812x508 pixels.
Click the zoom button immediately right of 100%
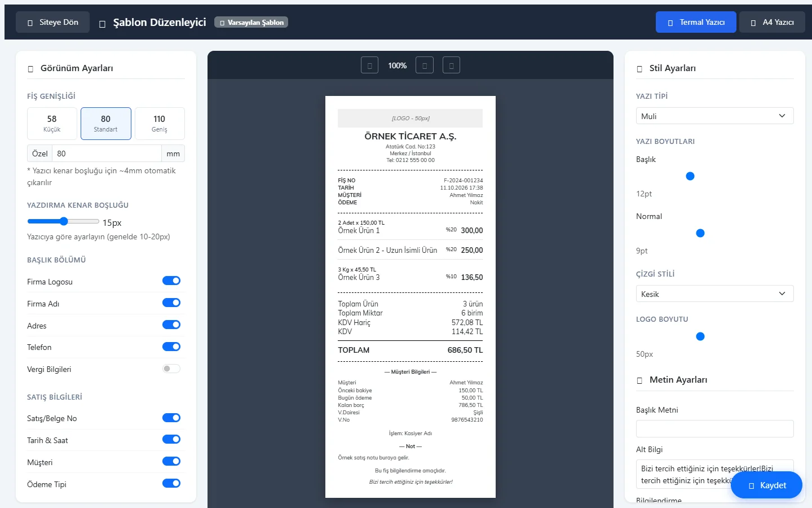pos(425,65)
